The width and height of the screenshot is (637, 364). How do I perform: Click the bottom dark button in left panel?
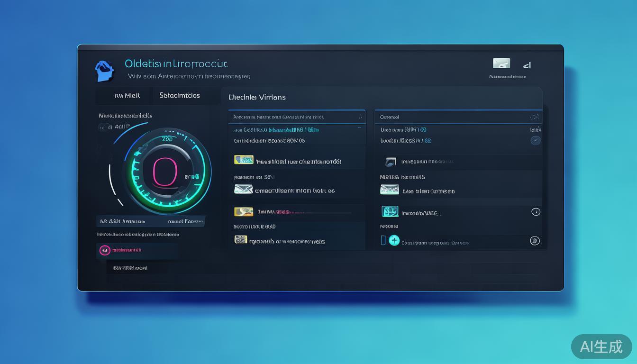click(130, 268)
